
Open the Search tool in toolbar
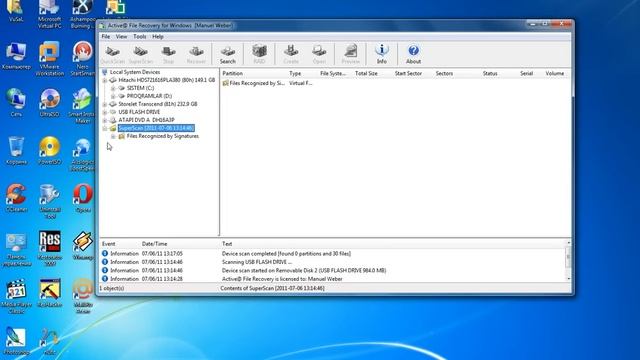tap(227, 54)
